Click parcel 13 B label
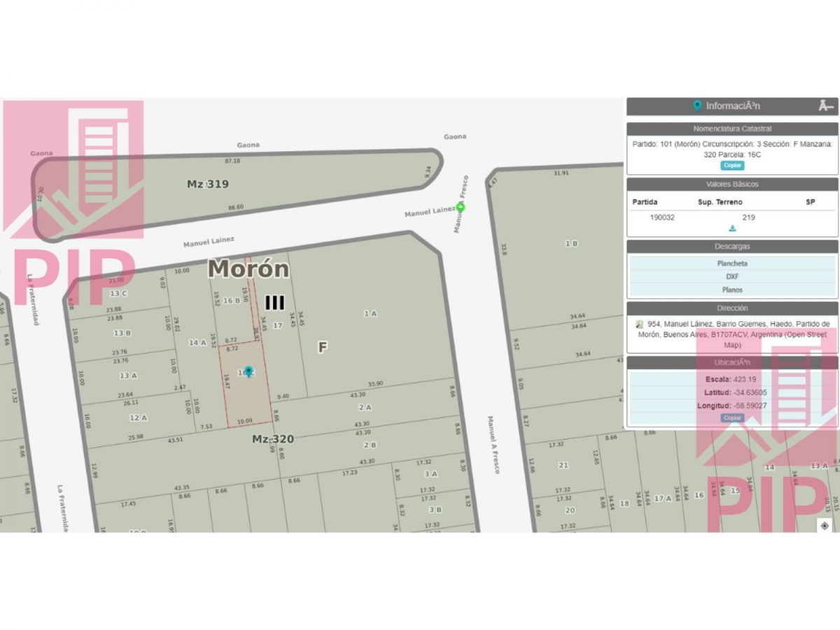 (x=122, y=332)
